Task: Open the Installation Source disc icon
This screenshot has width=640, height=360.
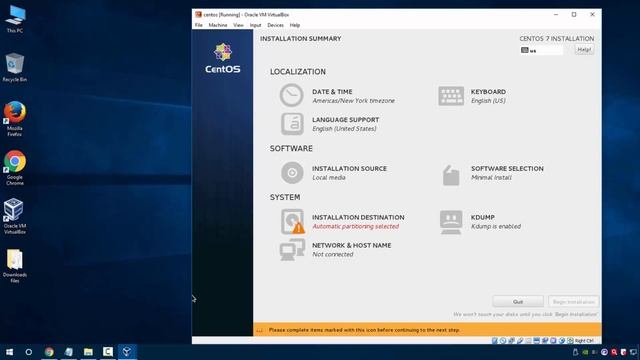Action: click(x=292, y=173)
